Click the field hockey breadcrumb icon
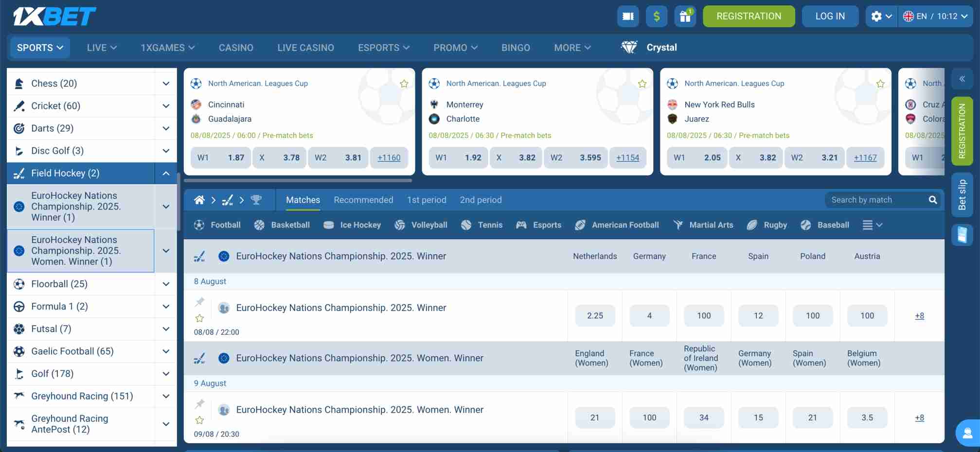 227,200
